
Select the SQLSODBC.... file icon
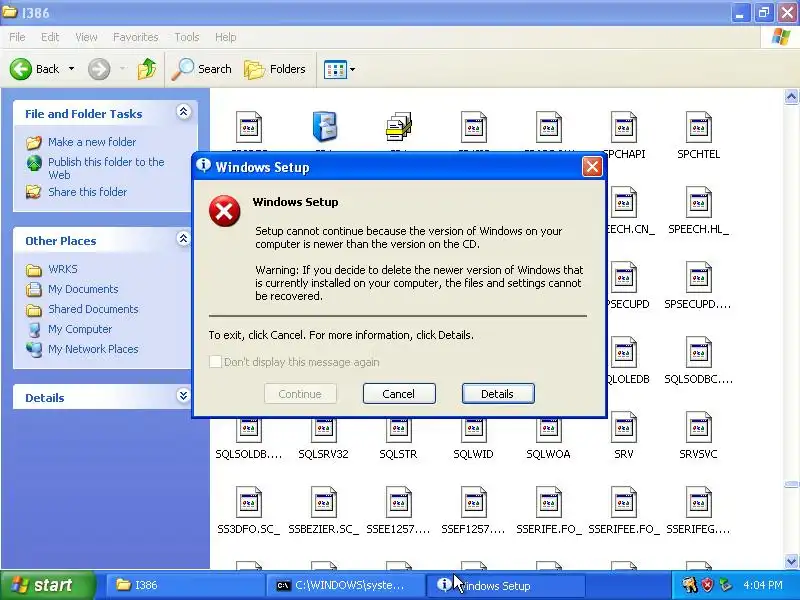[698, 353]
